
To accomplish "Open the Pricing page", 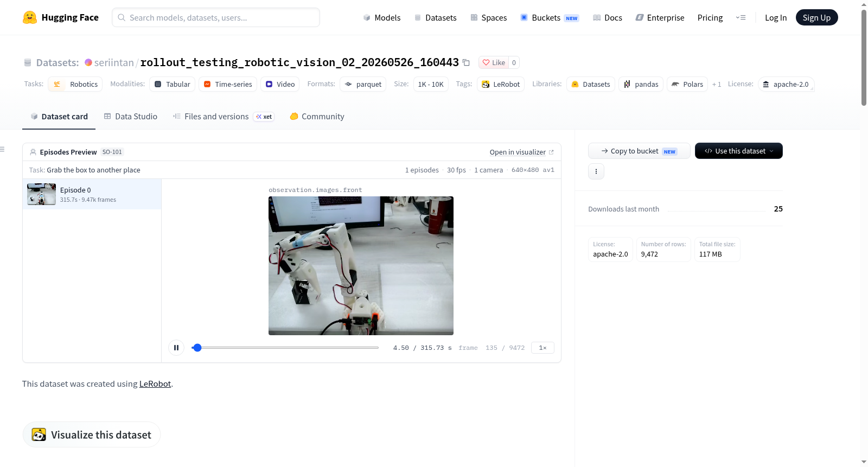I will pos(710,17).
